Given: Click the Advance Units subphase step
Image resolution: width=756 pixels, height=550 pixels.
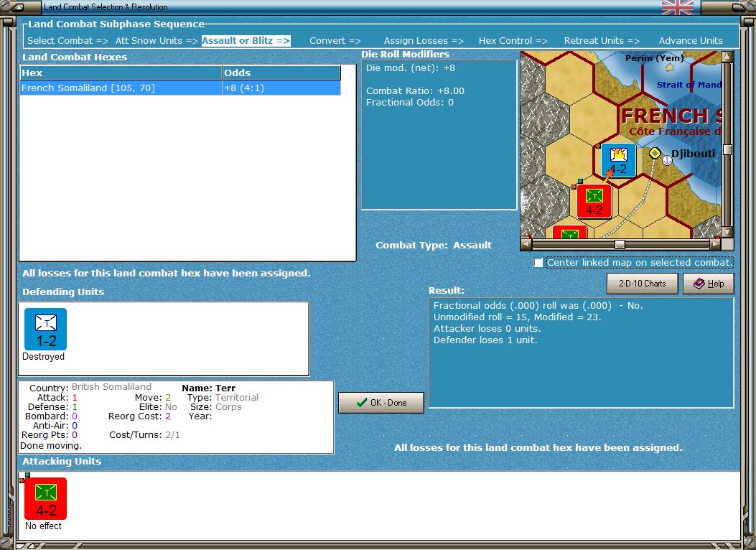Looking at the screenshot, I should tap(691, 40).
